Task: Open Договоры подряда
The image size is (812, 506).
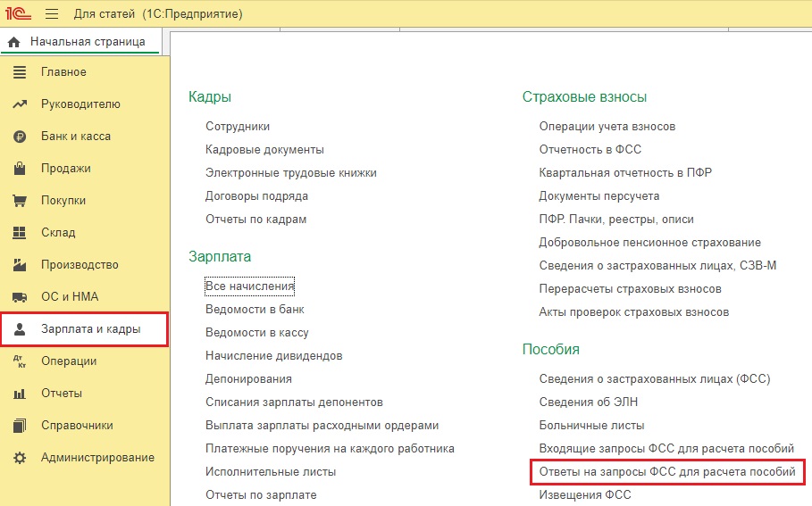Action: point(257,196)
